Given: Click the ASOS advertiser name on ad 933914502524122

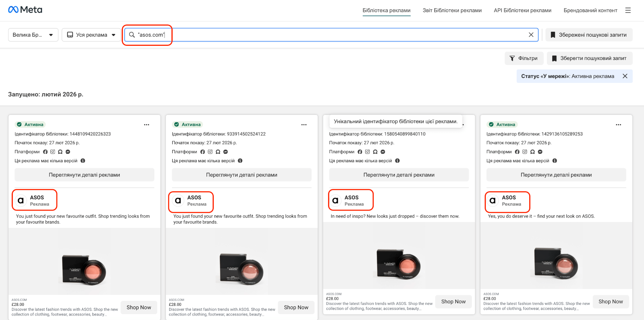Looking at the screenshot, I should (194, 198).
